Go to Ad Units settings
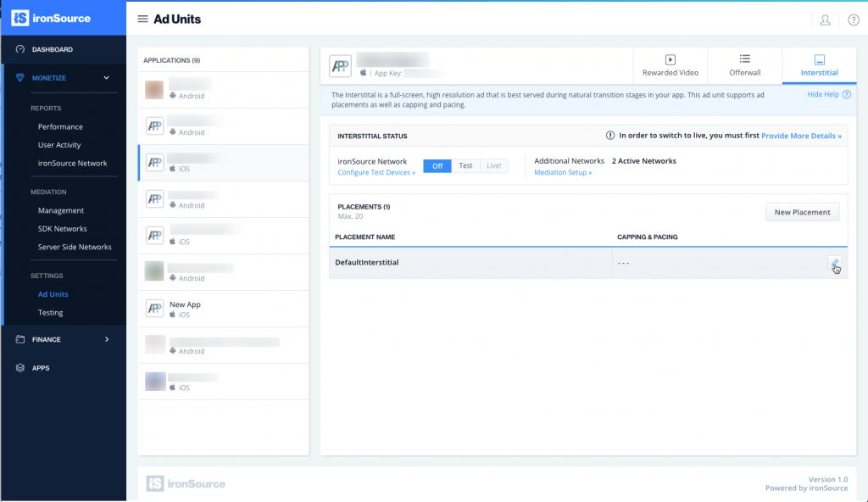Screen dimensions: 868x502 coord(53,293)
